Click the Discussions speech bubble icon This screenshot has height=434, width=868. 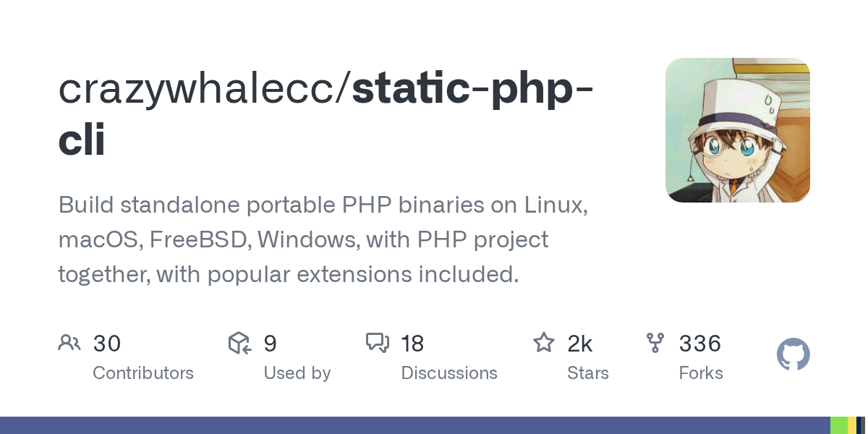(377, 343)
